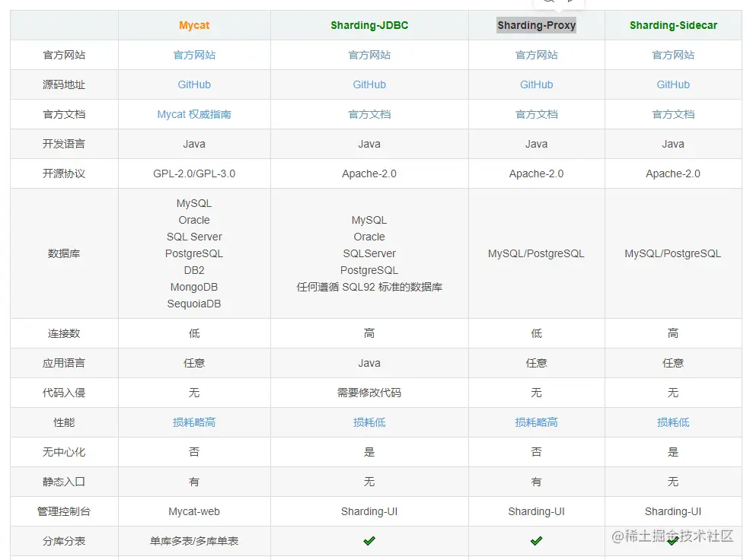This screenshot has height=560, width=750.
Task: Click MySQL/PostgreSQL in Sharding-Sidecar column
Action: [673, 253]
